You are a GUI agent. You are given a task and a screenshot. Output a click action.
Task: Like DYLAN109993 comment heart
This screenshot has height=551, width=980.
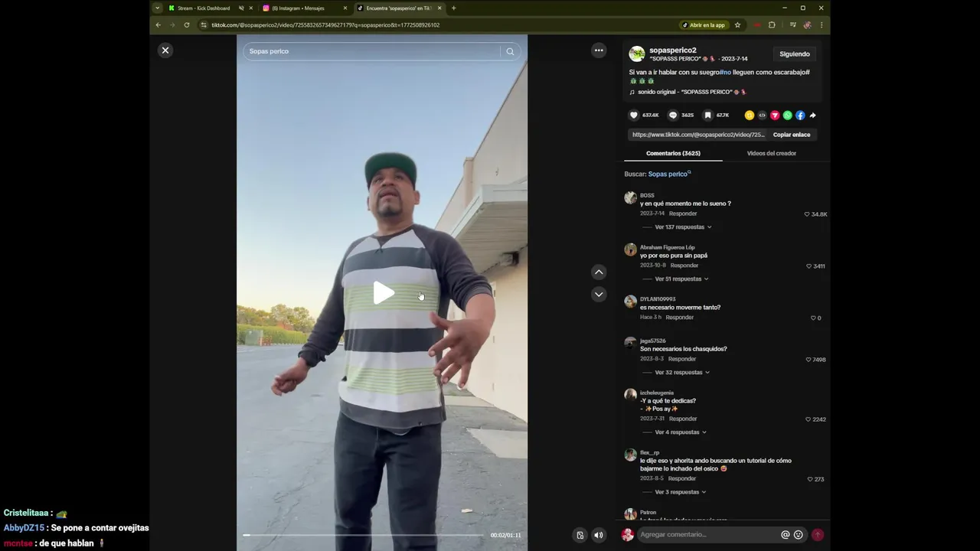click(813, 318)
